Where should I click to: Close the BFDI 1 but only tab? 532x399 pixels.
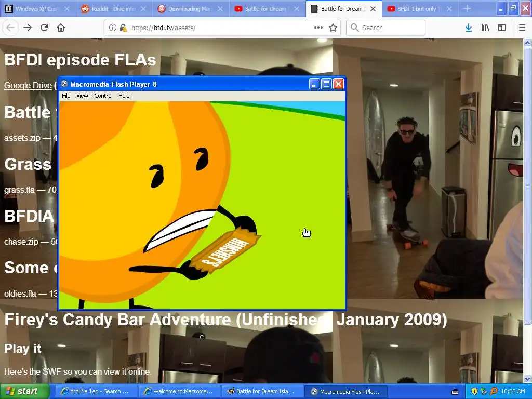click(x=449, y=9)
